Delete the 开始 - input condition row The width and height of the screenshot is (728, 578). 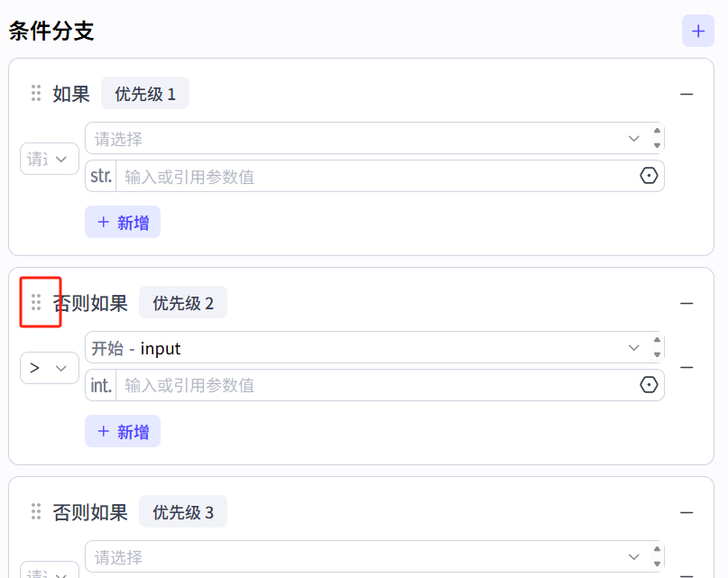(687, 367)
